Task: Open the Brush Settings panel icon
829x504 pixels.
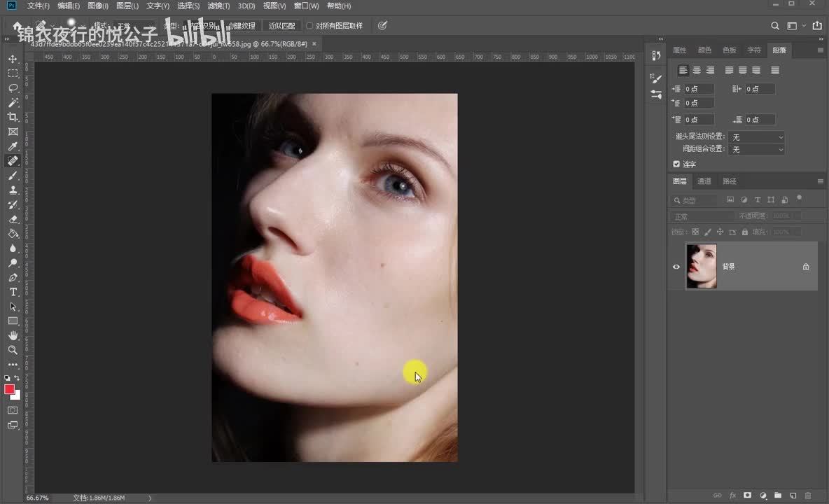Action: tap(656, 78)
